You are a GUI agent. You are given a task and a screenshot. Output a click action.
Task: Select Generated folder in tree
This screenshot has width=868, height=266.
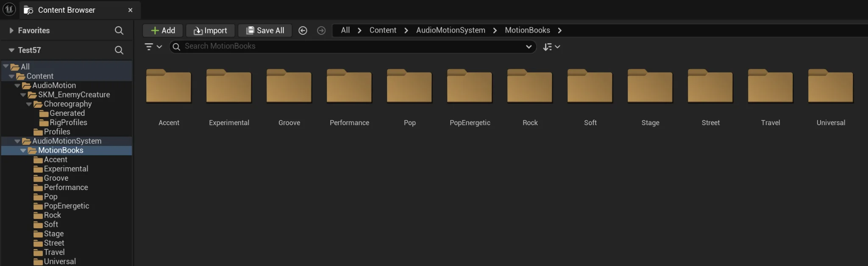pyautogui.click(x=67, y=113)
